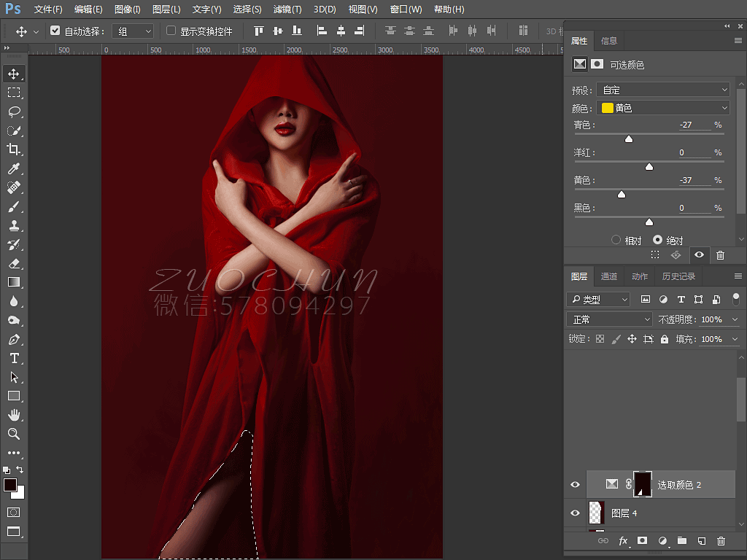747x560 pixels.
Task: Select the 相对 (Relative) radio button
Action: tap(616, 240)
